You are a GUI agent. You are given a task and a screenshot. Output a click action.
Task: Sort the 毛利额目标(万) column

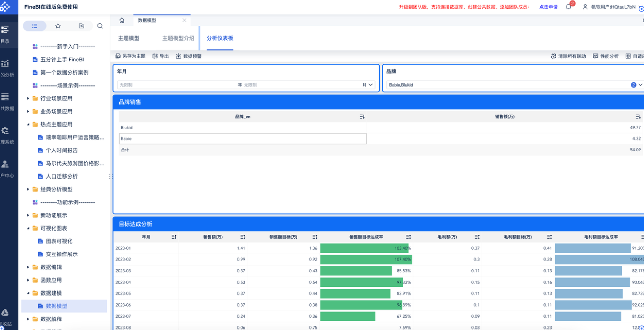tap(549, 237)
